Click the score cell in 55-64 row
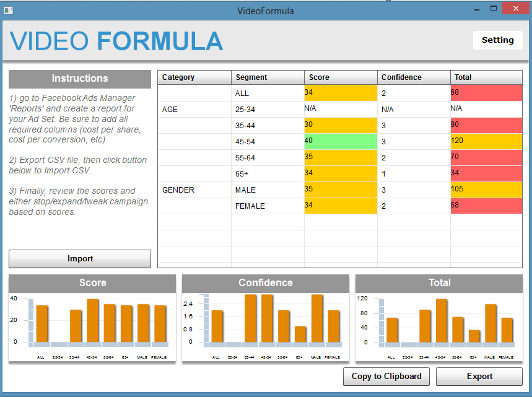The width and height of the screenshot is (532, 397). pos(341,158)
